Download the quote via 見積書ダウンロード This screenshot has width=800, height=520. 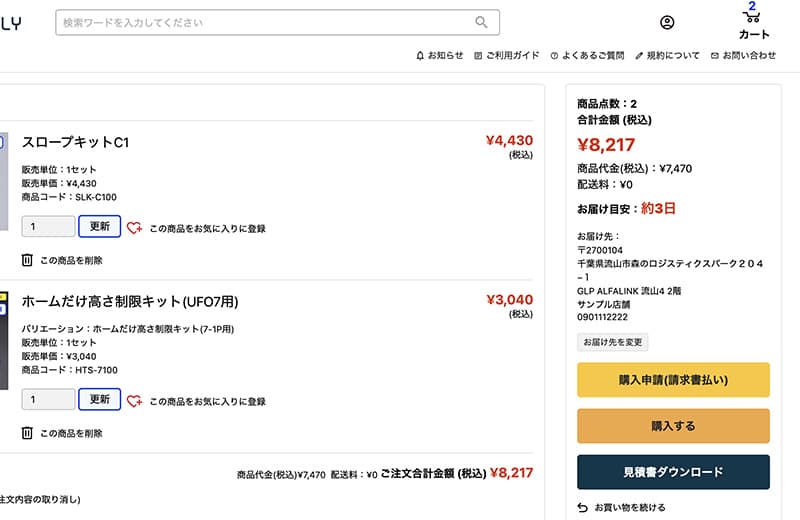pos(673,472)
